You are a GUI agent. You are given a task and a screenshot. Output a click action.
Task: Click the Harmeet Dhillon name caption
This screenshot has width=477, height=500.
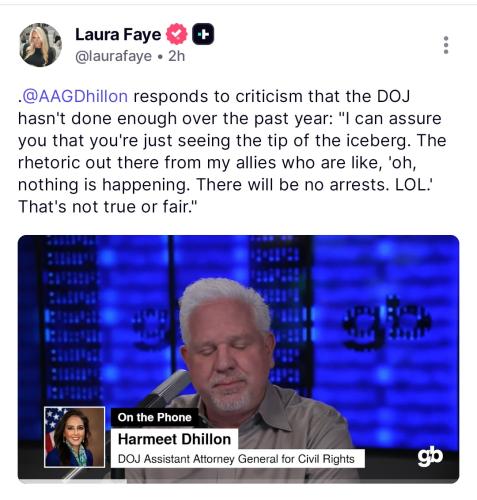coord(174,439)
